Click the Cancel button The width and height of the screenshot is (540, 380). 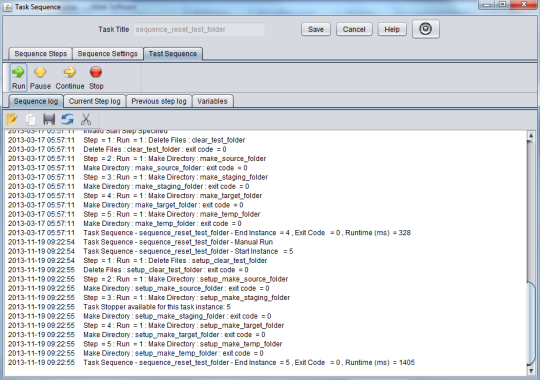tap(354, 29)
